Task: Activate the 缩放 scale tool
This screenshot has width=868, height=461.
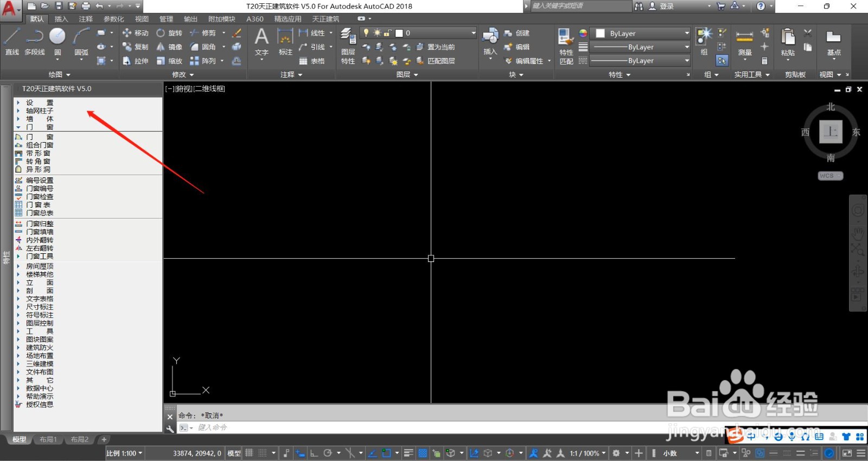Action: [x=169, y=61]
